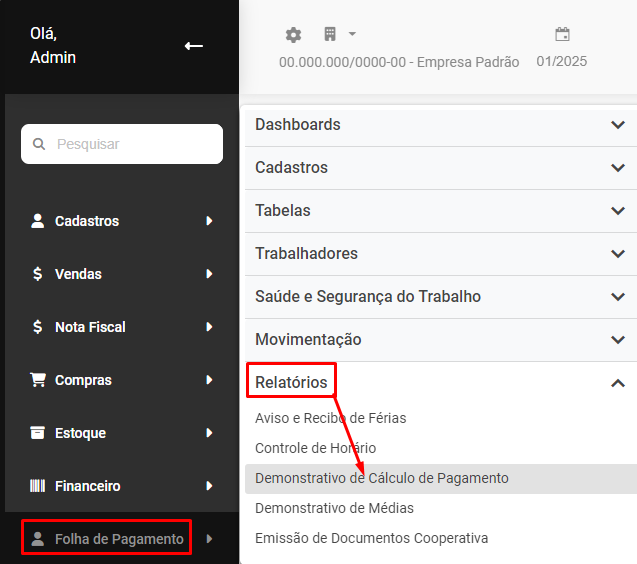637x564 pixels.
Task: Open the Vendas sidebar menu
Action: pyautogui.click(x=78, y=274)
